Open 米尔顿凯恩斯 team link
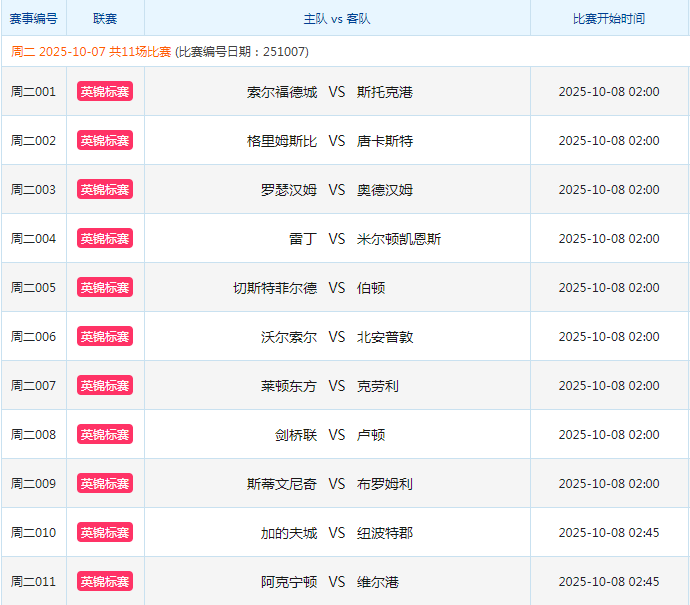The height and width of the screenshot is (605, 690). click(399, 239)
